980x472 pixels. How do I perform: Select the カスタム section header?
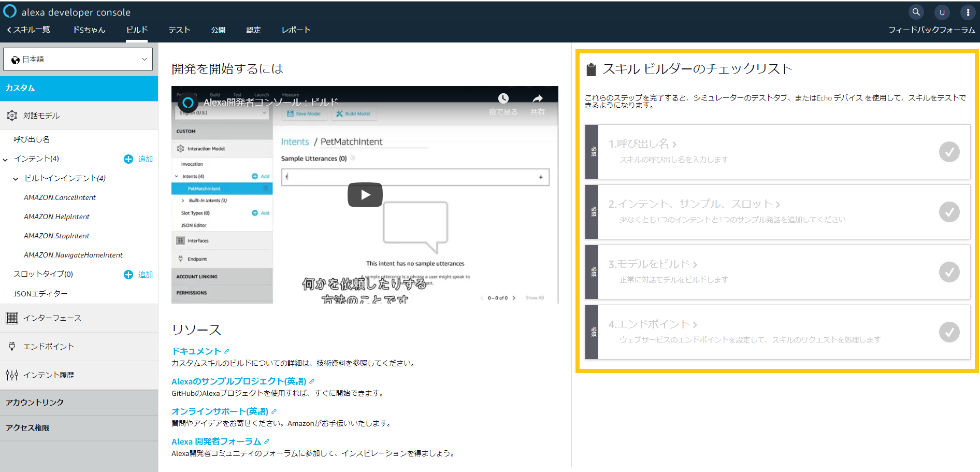(79, 88)
